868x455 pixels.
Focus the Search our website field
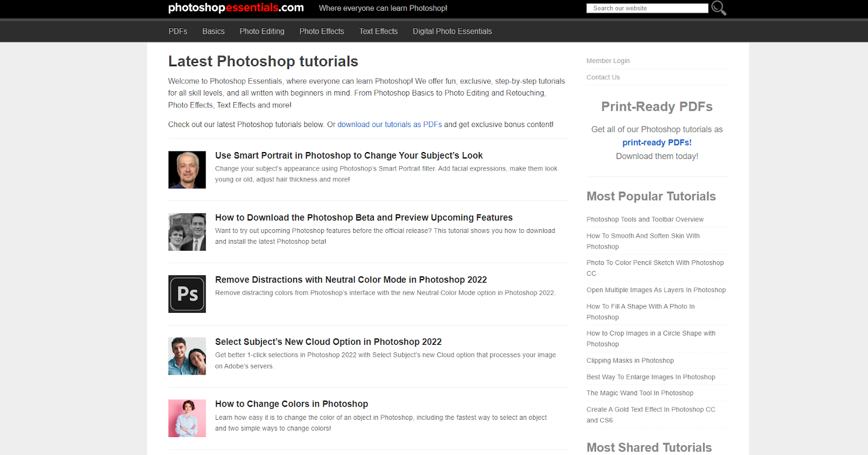coord(647,8)
